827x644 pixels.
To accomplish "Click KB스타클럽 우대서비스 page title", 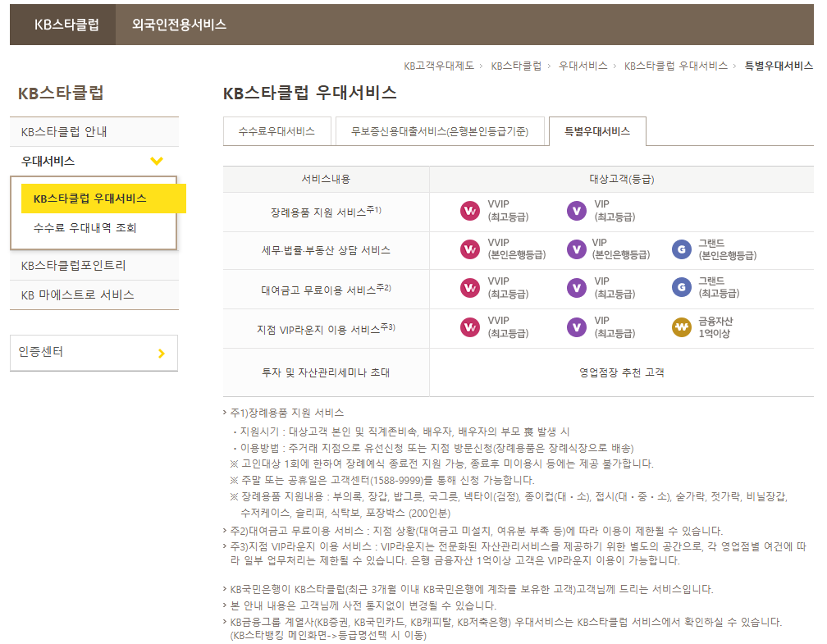I will tap(310, 93).
